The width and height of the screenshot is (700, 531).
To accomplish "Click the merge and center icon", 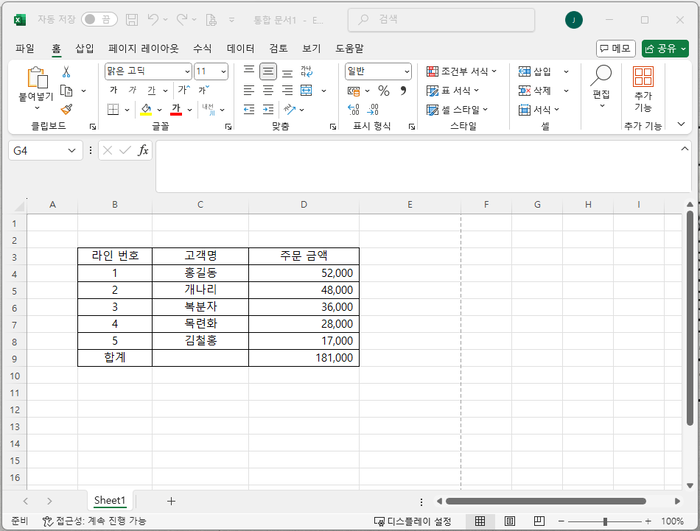I will tap(306, 90).
